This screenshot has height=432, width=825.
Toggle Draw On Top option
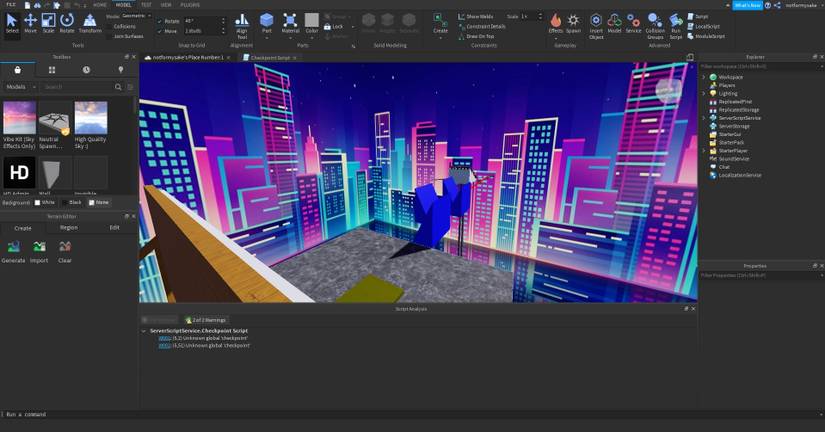coord(476,36)
